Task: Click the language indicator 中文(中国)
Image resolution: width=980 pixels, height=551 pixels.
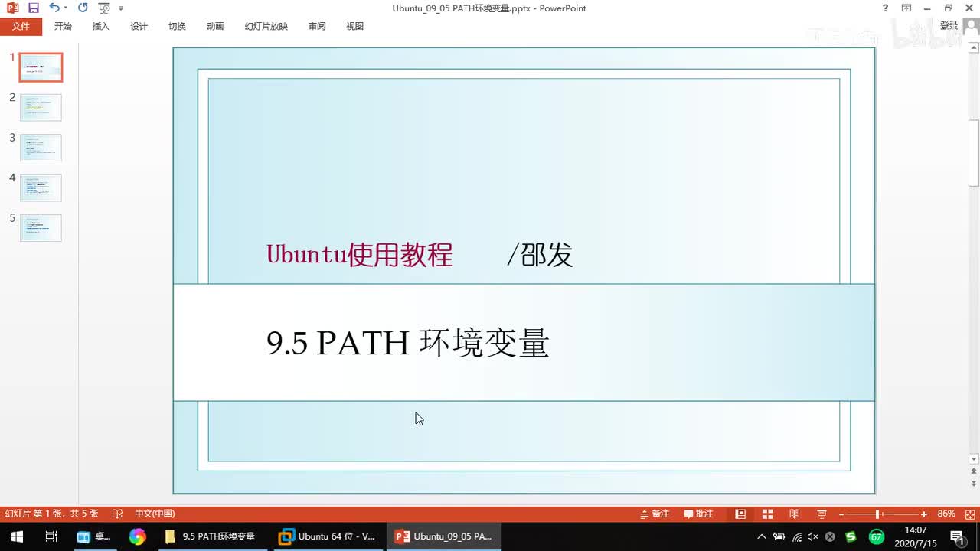Action: (155, 514)
